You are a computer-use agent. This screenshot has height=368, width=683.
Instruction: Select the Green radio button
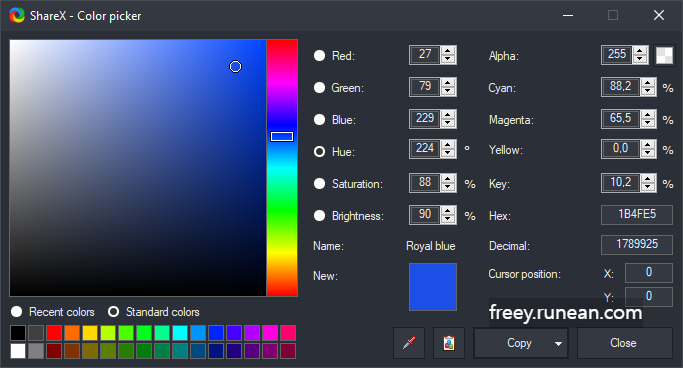point(319,88)
